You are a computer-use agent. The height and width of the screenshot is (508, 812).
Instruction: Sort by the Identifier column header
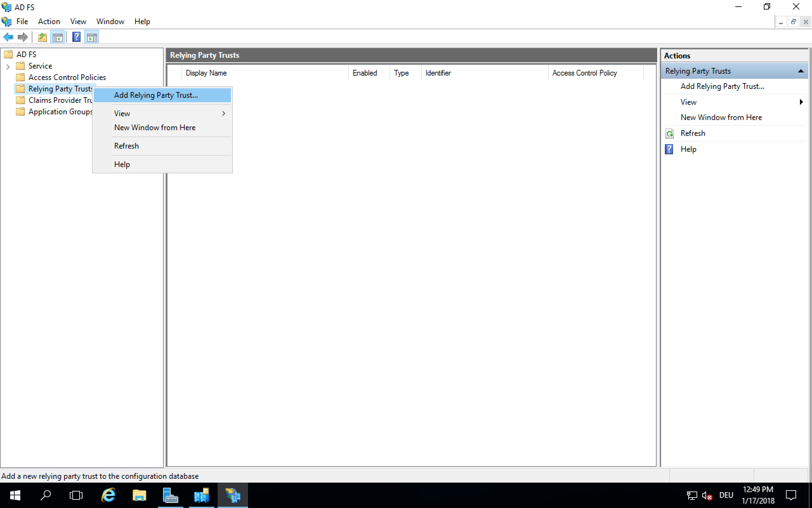pyautogui.click(x=485, y=73)
